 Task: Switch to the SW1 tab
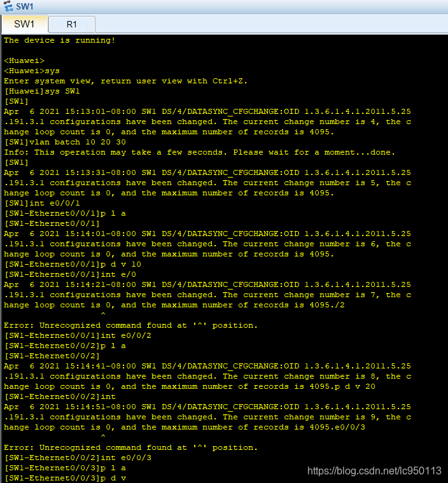point(24,24)
